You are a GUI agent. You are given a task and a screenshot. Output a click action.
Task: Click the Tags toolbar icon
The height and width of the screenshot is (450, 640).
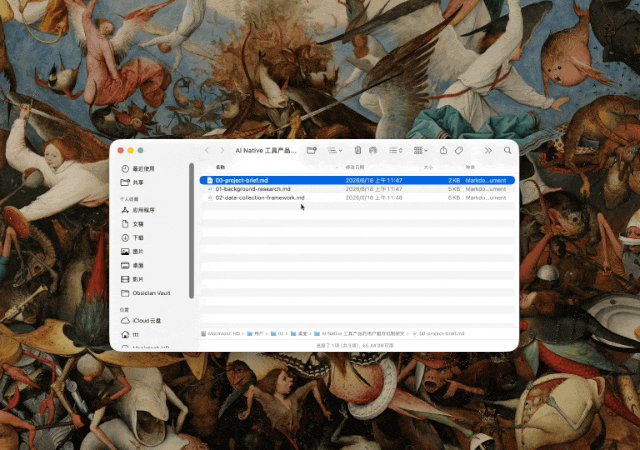click(x=459, y=150)
